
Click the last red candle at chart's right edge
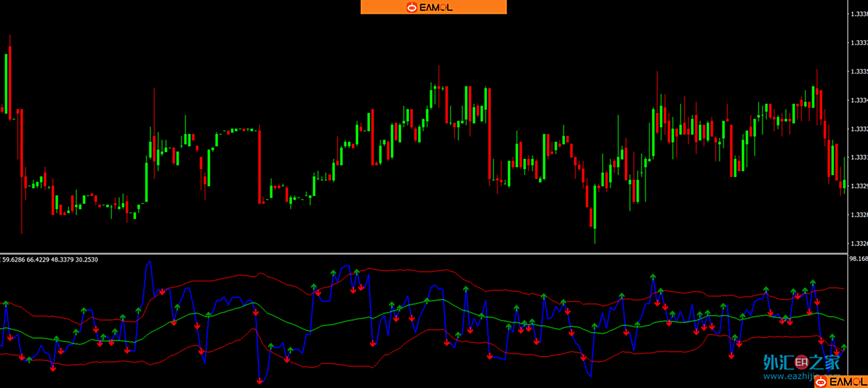pyautogui.click(x=841, y=184)
